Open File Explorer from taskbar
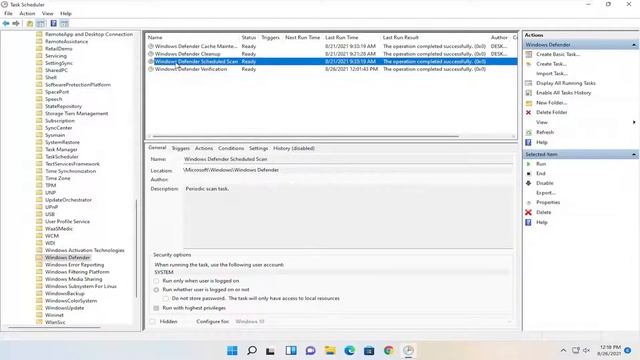 [x=330, y=350]
